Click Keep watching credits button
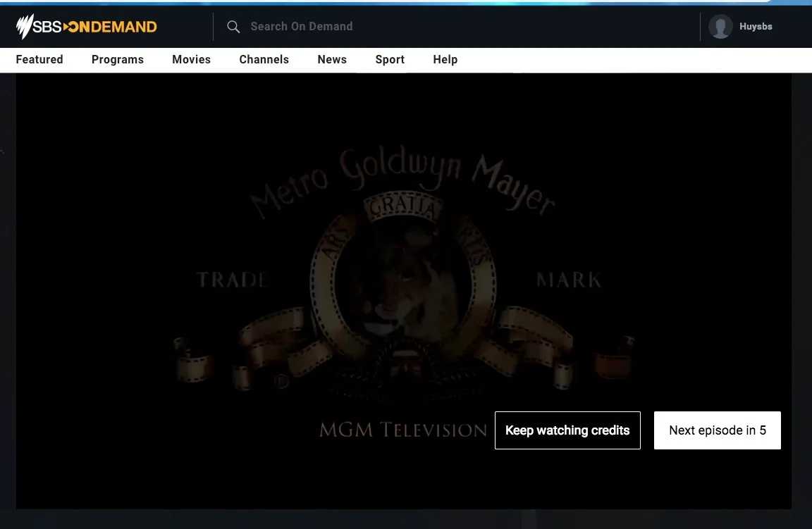 click(567, 430)
